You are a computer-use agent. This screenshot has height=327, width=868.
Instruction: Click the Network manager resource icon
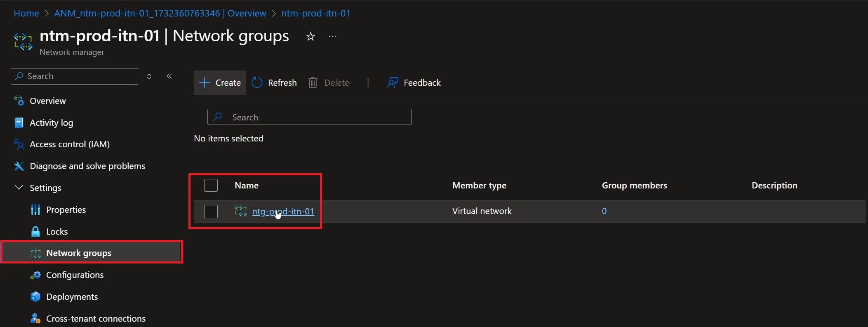pos(23,42)
